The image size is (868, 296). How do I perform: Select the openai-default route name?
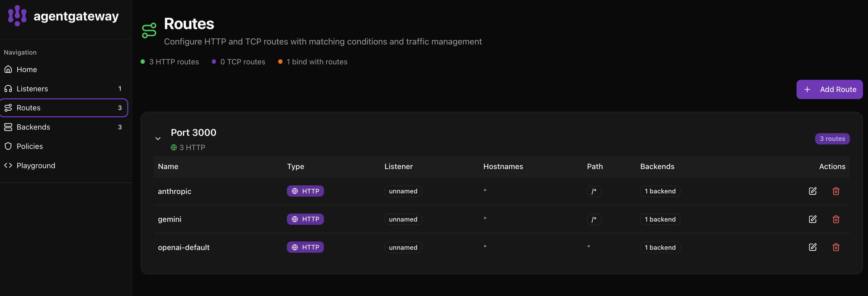(184, 248)
